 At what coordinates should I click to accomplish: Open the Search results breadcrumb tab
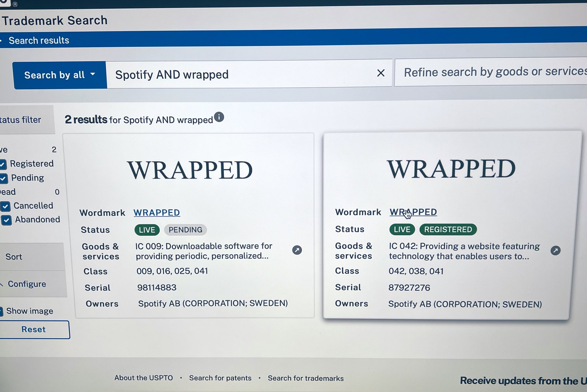tap(39, 40)
